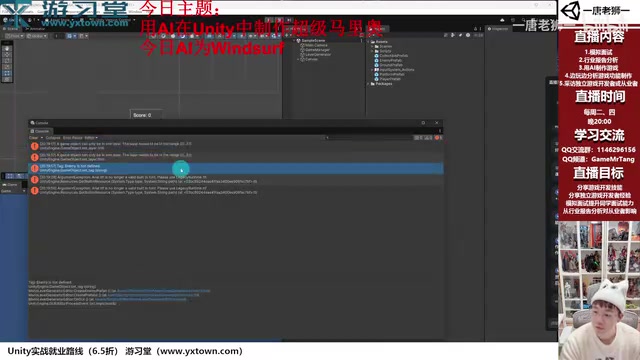Click the Console search input field

click(x=369, y=138)
